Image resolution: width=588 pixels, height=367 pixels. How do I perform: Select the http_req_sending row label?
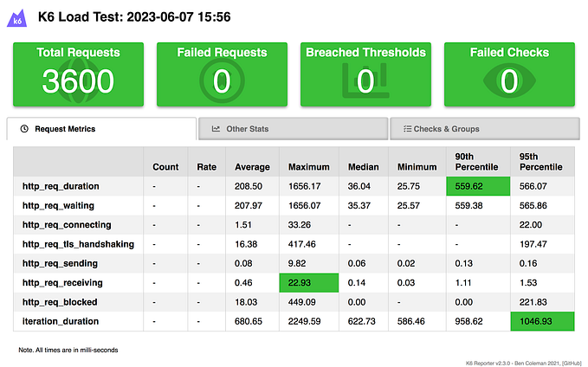[60, 263]
